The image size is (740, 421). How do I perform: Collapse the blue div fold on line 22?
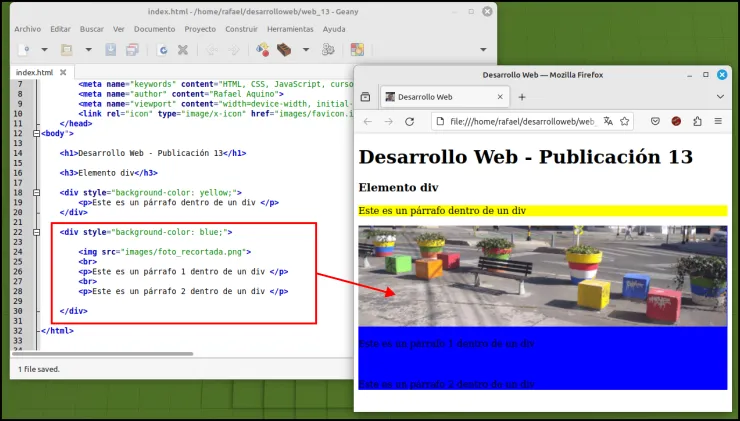(36, 232)
